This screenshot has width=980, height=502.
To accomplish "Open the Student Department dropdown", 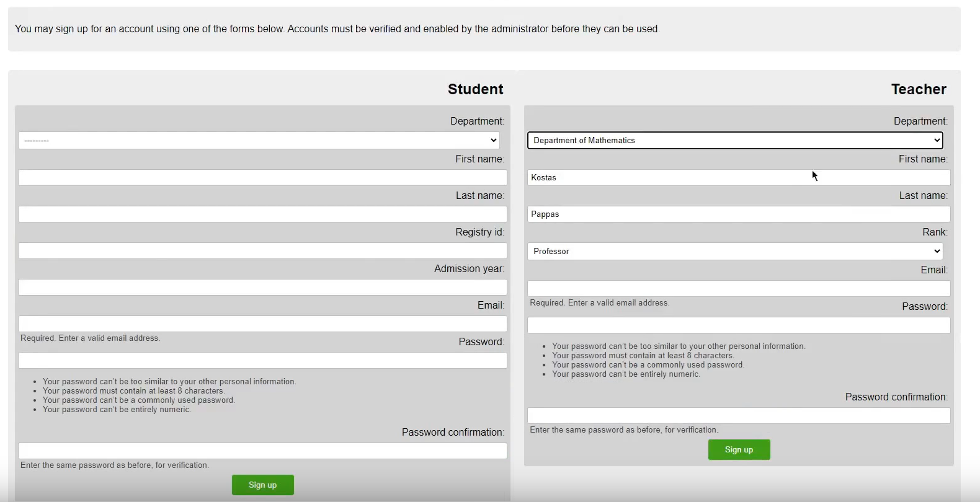I will [x=259, y=140].
